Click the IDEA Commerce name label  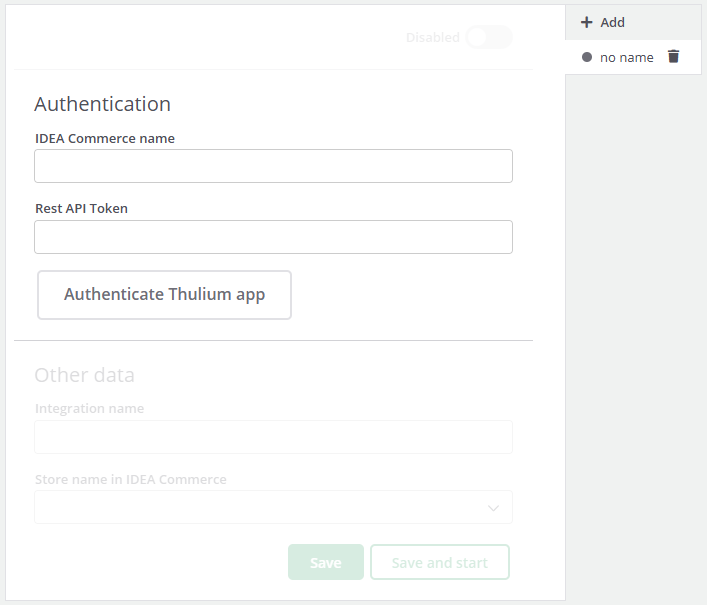(x=105, y=138)
